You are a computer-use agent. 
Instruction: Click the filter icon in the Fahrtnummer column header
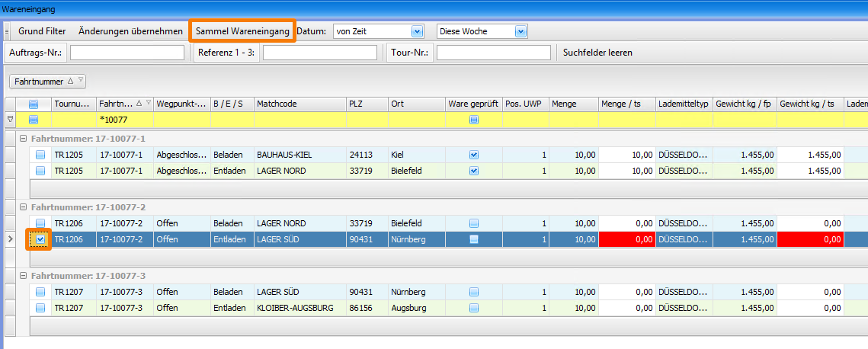point(149,104)
